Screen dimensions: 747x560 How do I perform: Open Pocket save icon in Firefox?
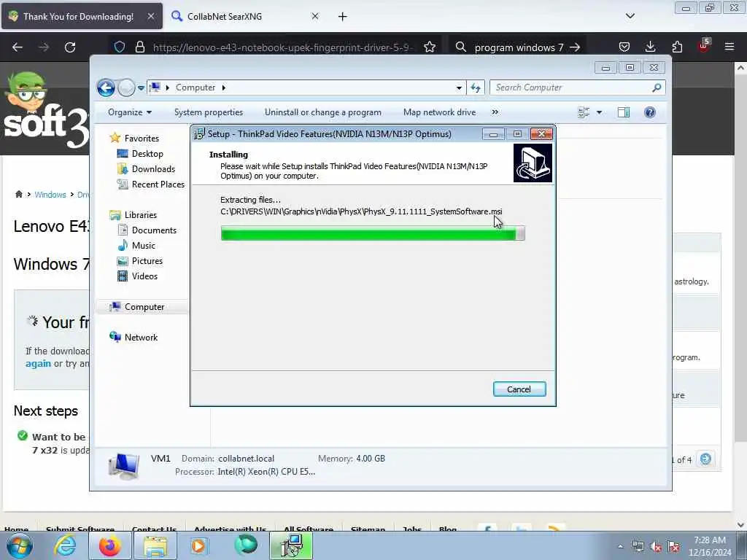[x=624, y=47]
